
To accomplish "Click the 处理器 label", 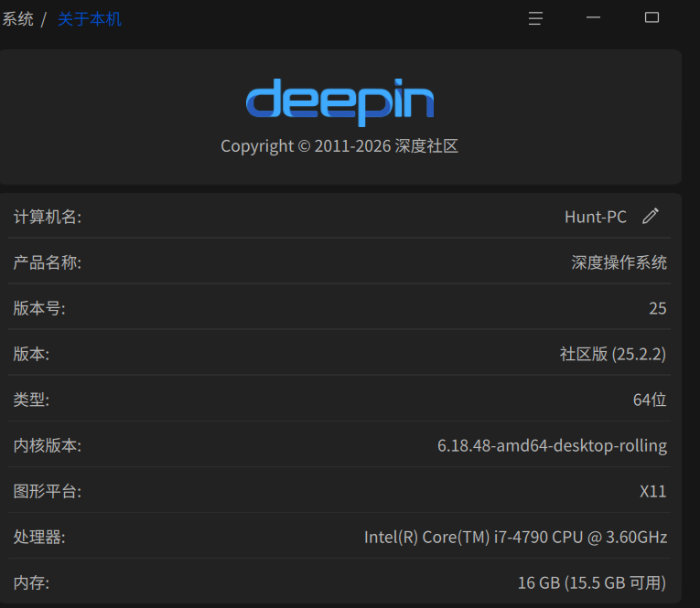I will 39,537.
